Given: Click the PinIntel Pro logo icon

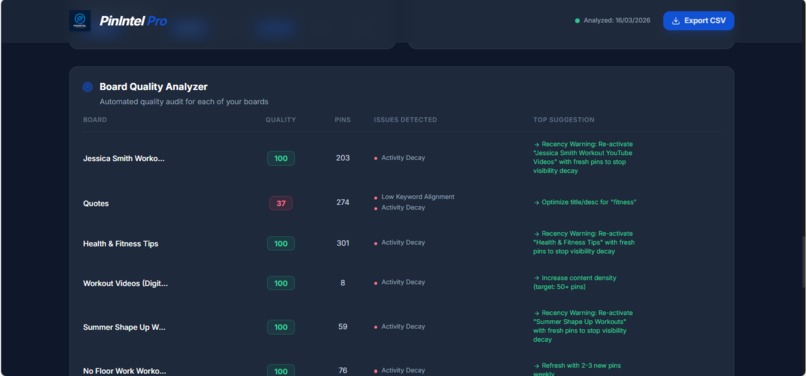Looking at the screenshot, I should (80, 21).
